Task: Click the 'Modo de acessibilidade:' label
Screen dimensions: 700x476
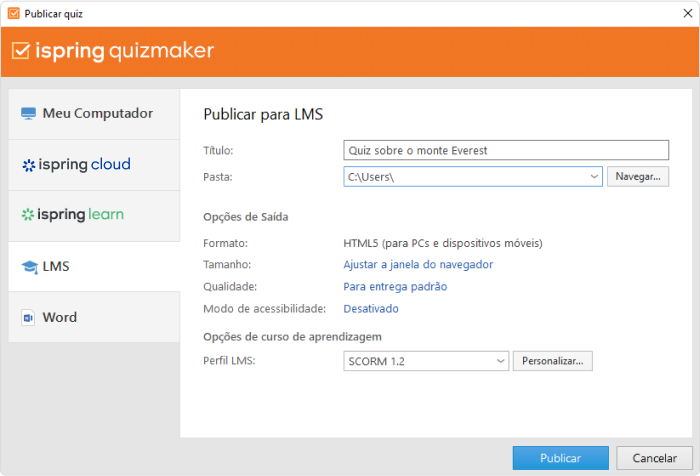Action: coord(264,309)
